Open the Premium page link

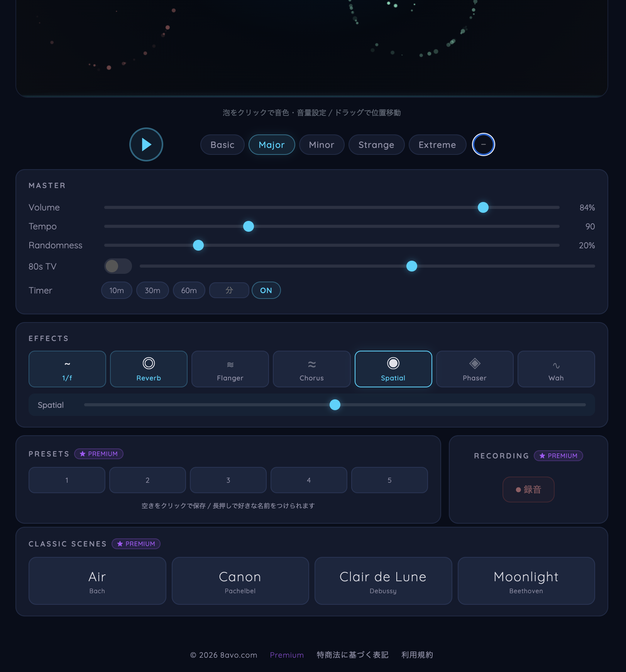[287, 655]
